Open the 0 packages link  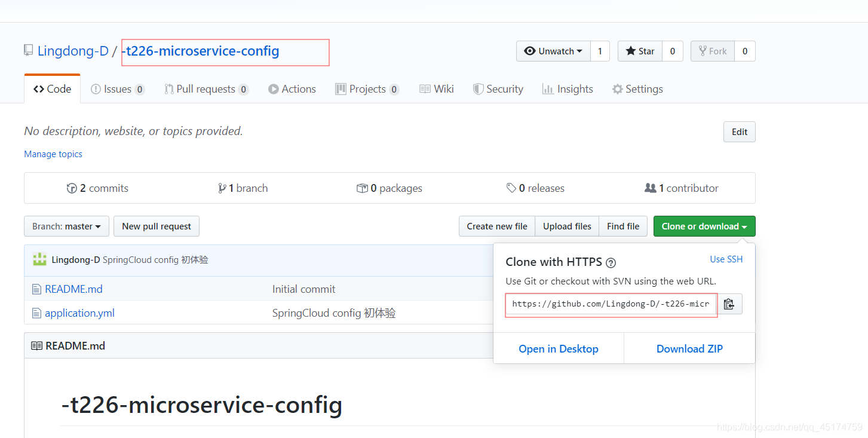coord(389,188)
